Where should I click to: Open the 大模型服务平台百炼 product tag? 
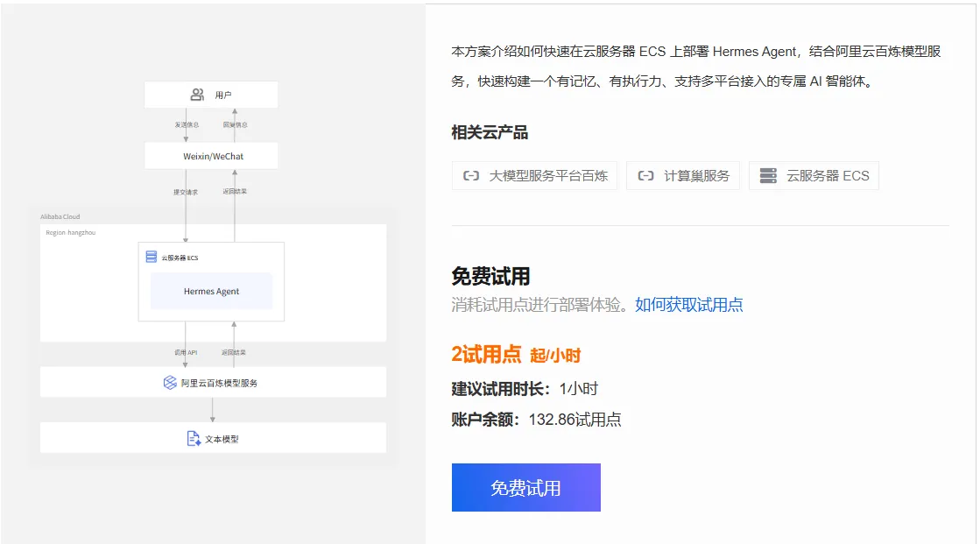[x=535, y=175]
